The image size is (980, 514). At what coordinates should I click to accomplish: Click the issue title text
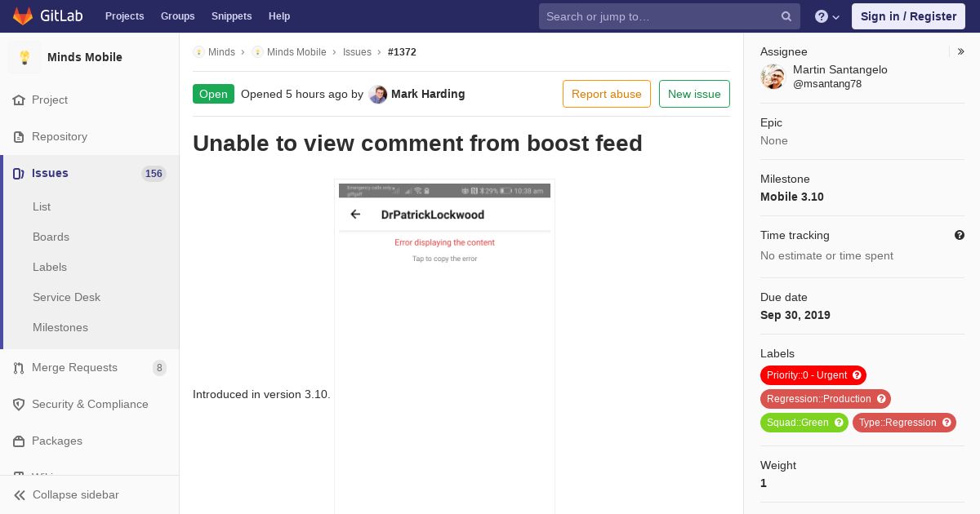click(x=417, y=143)
